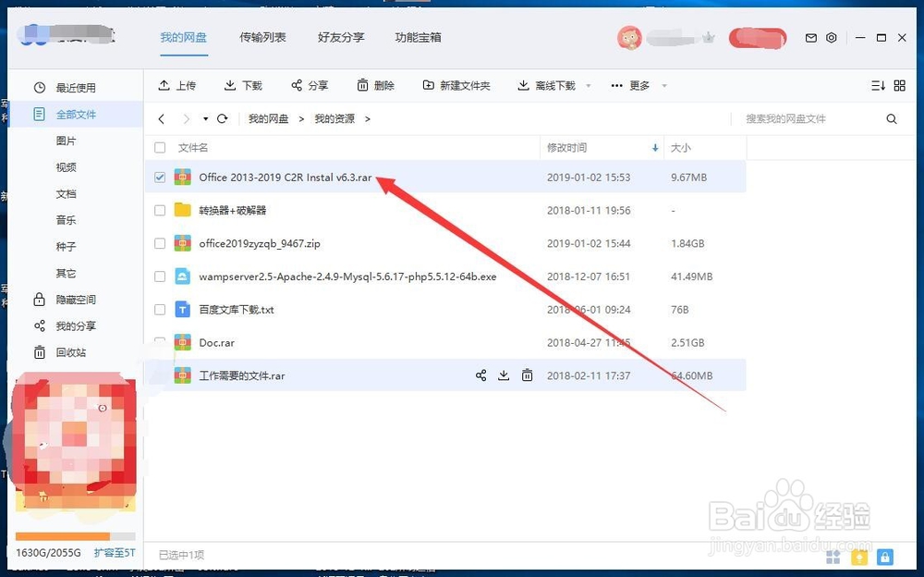Delete 工作需要的文件.rar via row trash icon
This screenshot has height=577, width=924.
click(527, 375)
